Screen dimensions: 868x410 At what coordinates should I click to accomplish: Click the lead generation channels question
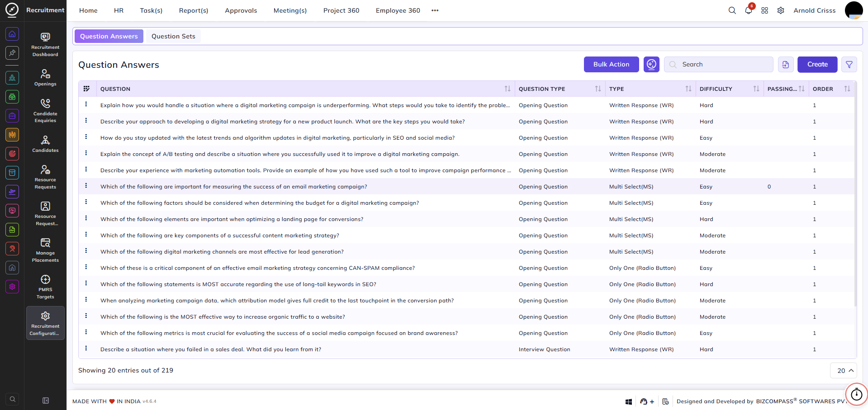[222, 252]
